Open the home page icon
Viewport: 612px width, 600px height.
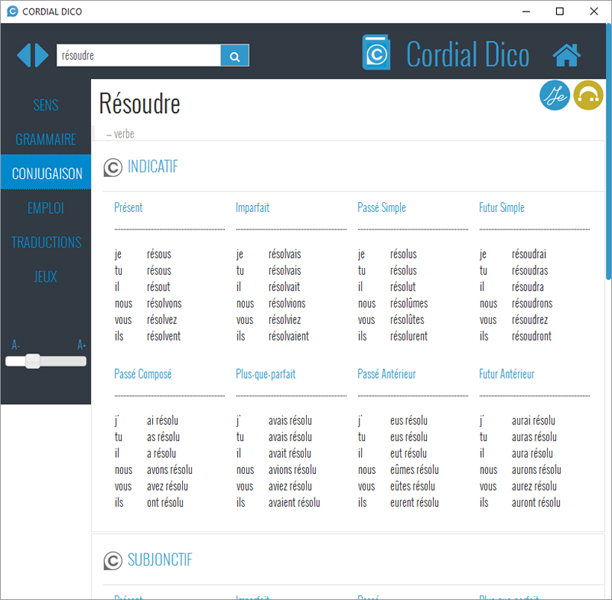pyautogui.click(x=566, y=55)
